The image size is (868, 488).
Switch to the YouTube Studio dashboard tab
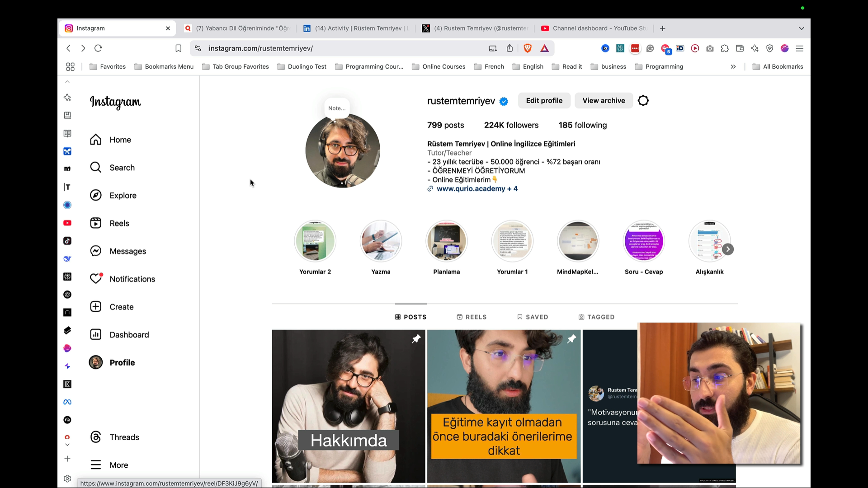(x=594, y=28)
